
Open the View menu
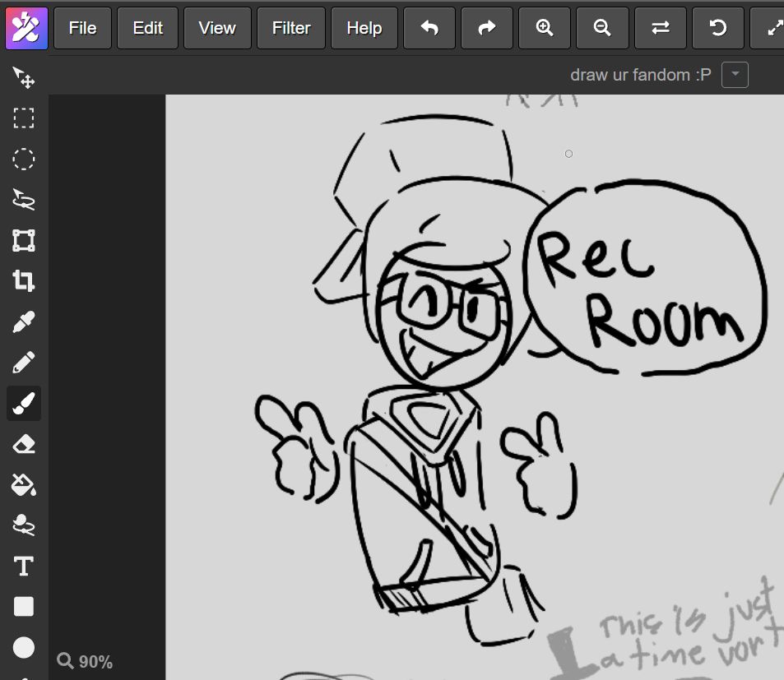[217, 28]
